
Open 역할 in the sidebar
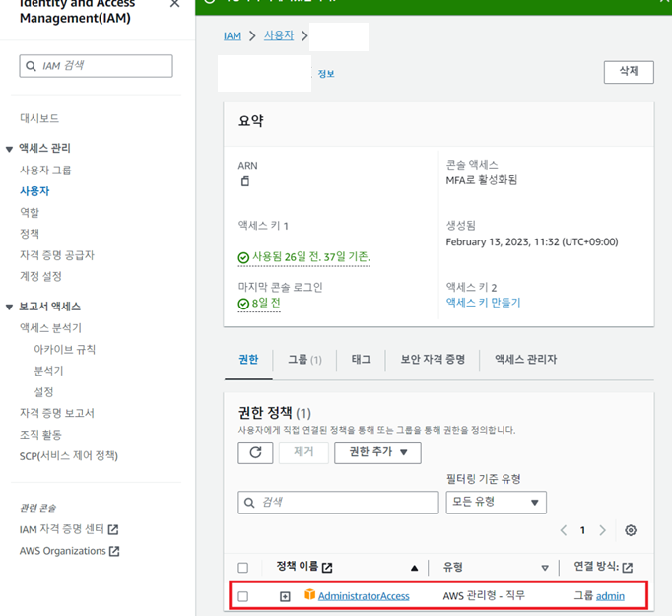coord(30,213)
